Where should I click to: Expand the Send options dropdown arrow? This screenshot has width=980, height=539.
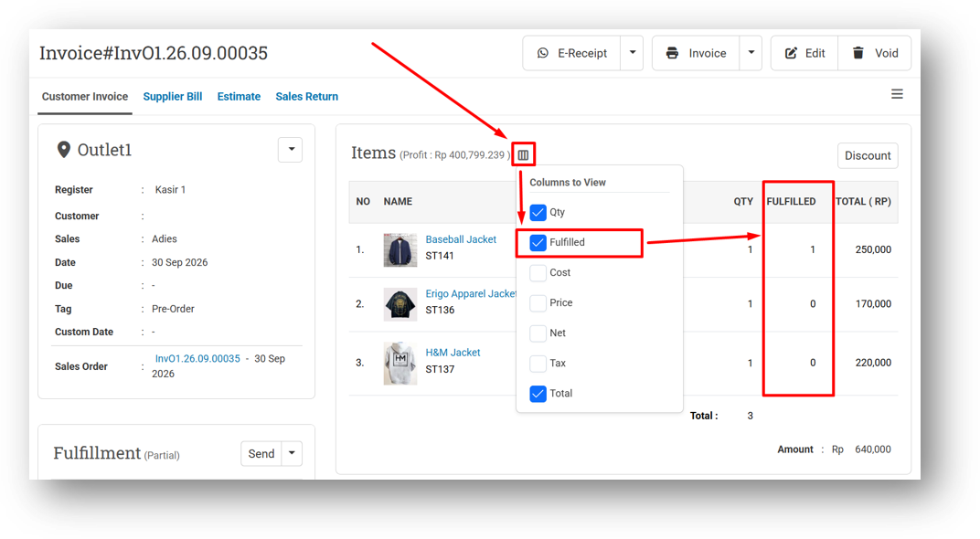pos(292,453)
